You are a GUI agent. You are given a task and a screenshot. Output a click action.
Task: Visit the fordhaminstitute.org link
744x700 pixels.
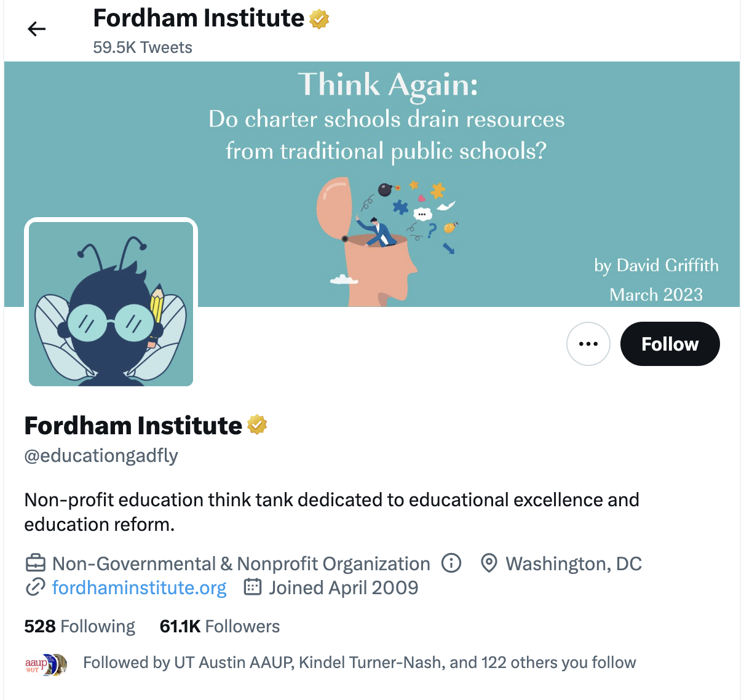click(x=139, y=587)
